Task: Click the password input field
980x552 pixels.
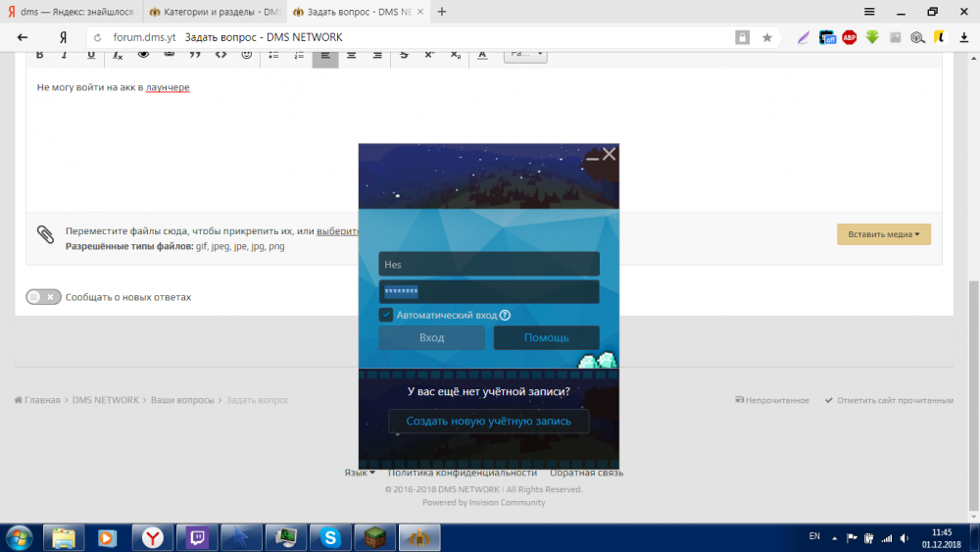Action: 488,291
